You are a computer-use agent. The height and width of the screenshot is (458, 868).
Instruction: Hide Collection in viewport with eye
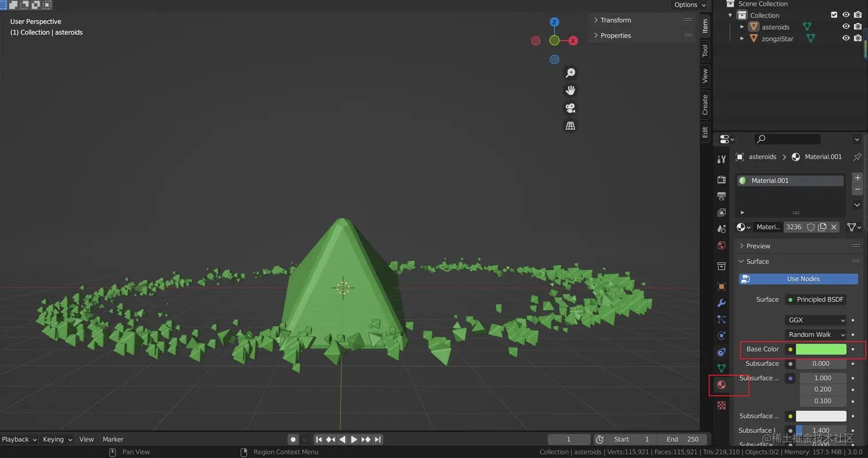846,16
